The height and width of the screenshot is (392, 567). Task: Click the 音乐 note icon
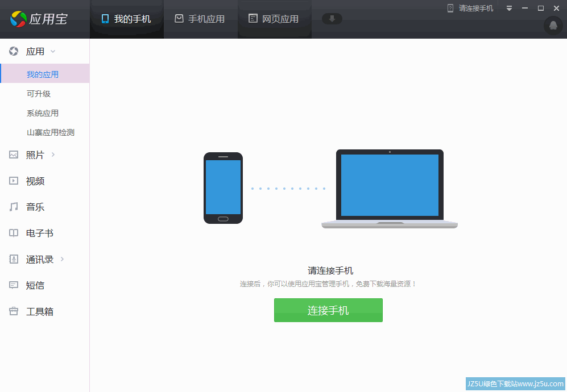click(x=14, y=207)
